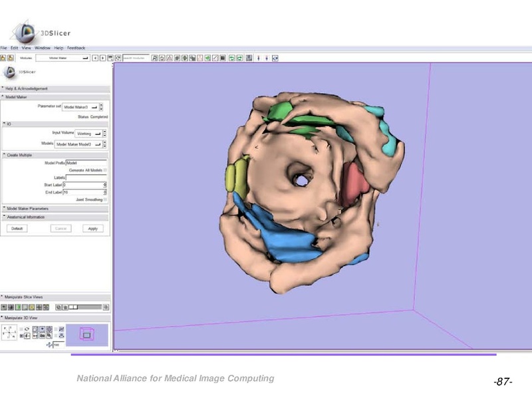Open the Models dropdown showing Model Maker Model3
The width and height of the screenshot is (532, 399).
click(x=78, y=144)
